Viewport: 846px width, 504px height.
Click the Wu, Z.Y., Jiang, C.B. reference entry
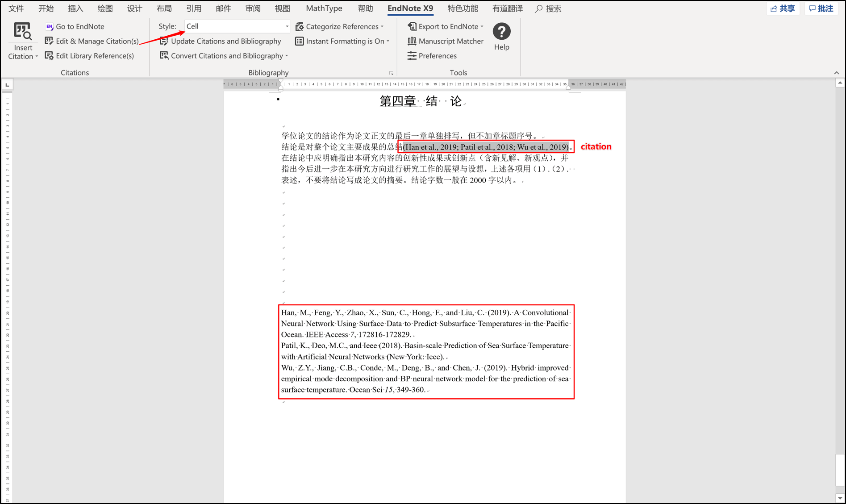[x=425, y=379]
